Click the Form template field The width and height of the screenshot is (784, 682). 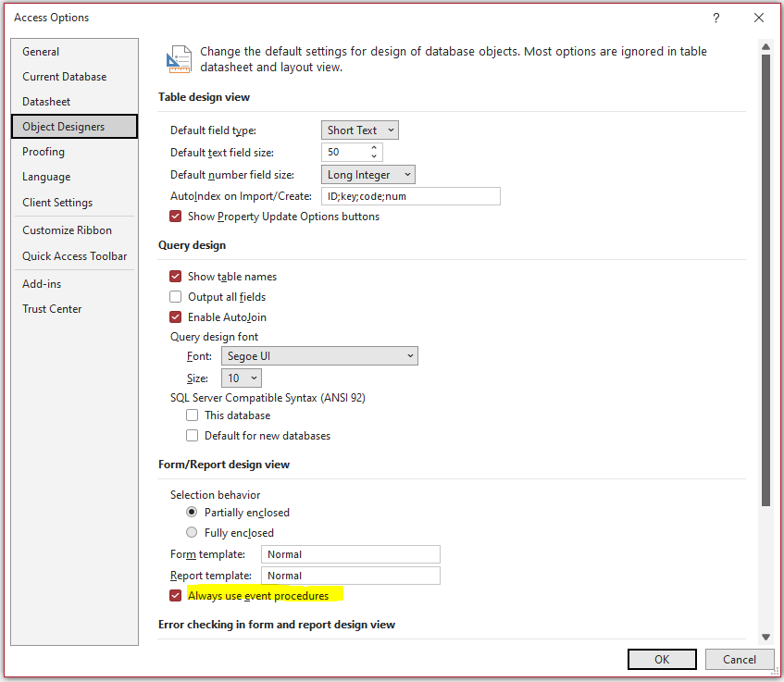(x=351, y=554)
